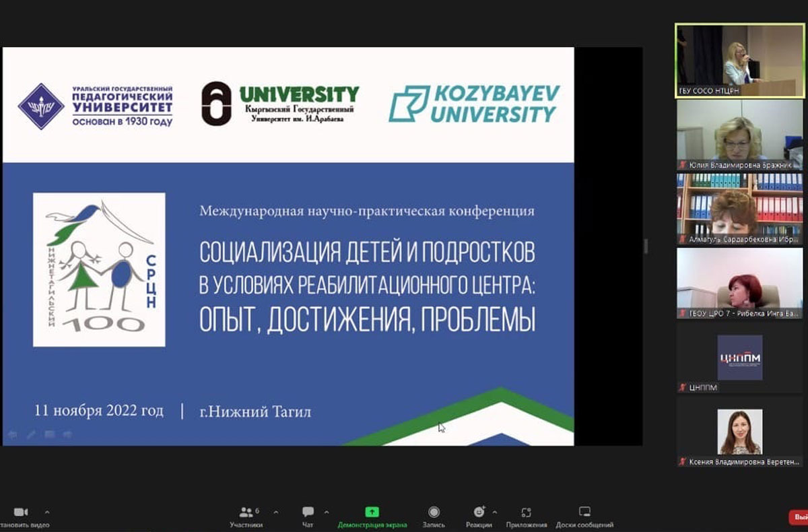Toggle the camera video icon
808x532 pixels.
click(21, 512)
